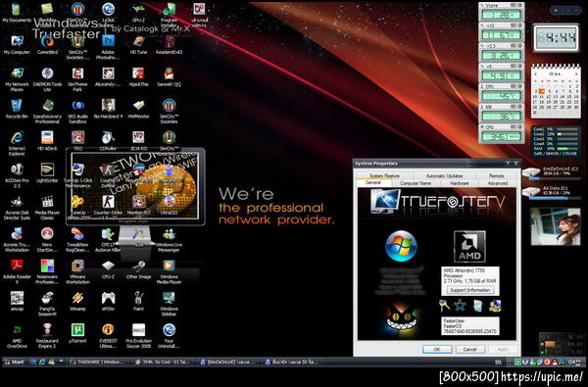Launch Sanook! QQ icon

pos(169,76)
